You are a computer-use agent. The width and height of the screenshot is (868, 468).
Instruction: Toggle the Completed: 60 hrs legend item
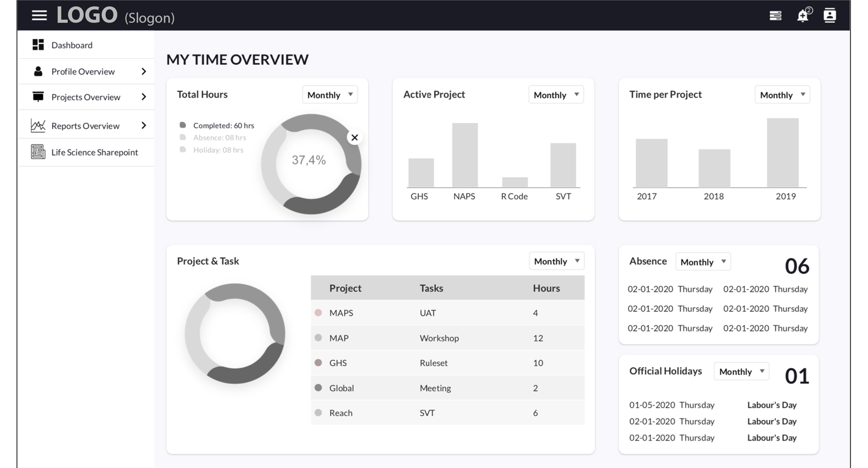pyautogui.click(x=217, y=125)
